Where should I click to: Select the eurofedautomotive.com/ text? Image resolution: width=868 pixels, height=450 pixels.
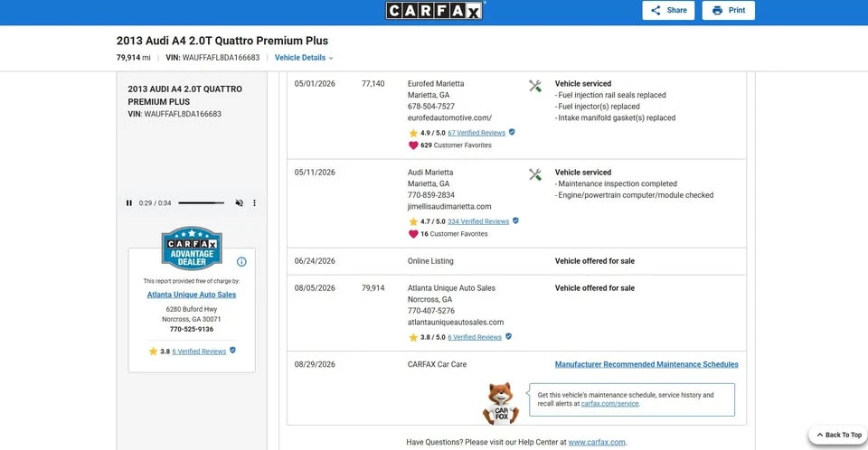[x=449, y=117]
